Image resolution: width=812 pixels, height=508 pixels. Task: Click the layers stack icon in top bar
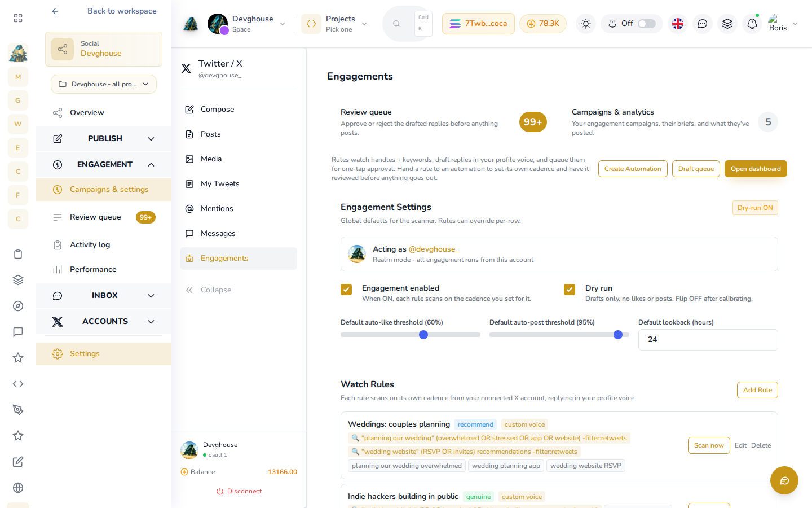click(727, 24)
